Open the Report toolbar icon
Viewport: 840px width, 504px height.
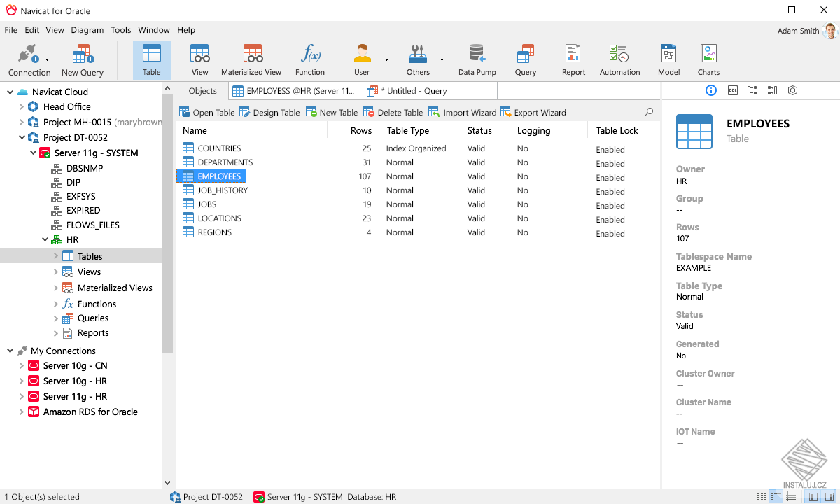click(573, 59)
